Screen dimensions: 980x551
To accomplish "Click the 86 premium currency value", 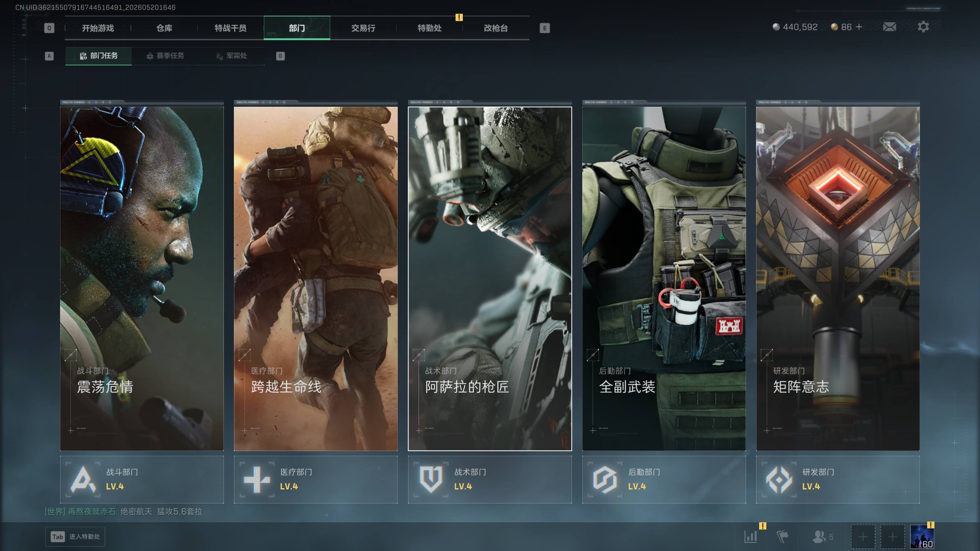I will (846, 27).
